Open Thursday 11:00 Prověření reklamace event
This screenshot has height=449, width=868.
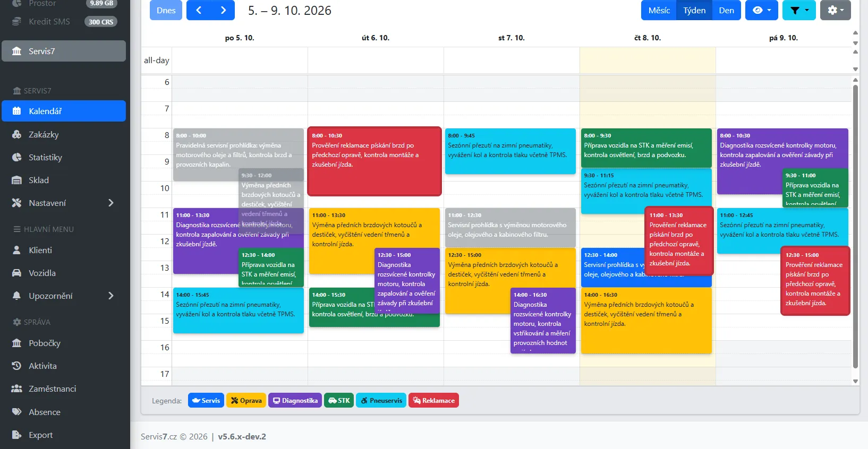pyautogui.click(x=678, y=241)
